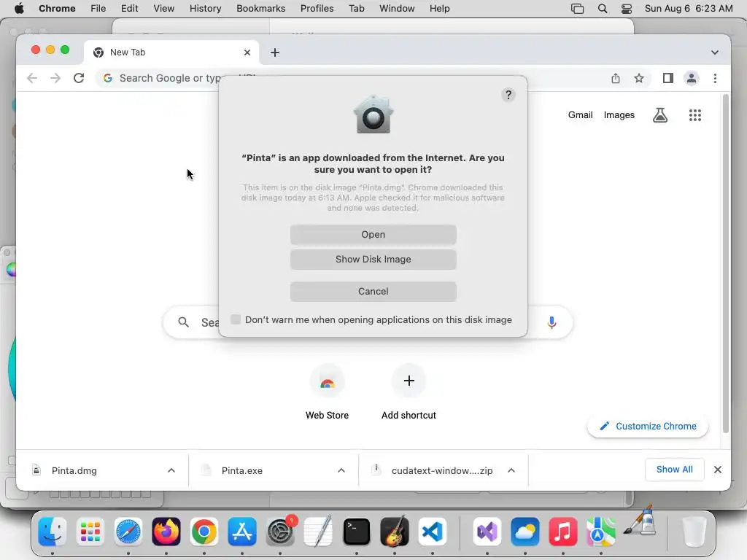Click the Google search box
747x560 pixels.
367,322
